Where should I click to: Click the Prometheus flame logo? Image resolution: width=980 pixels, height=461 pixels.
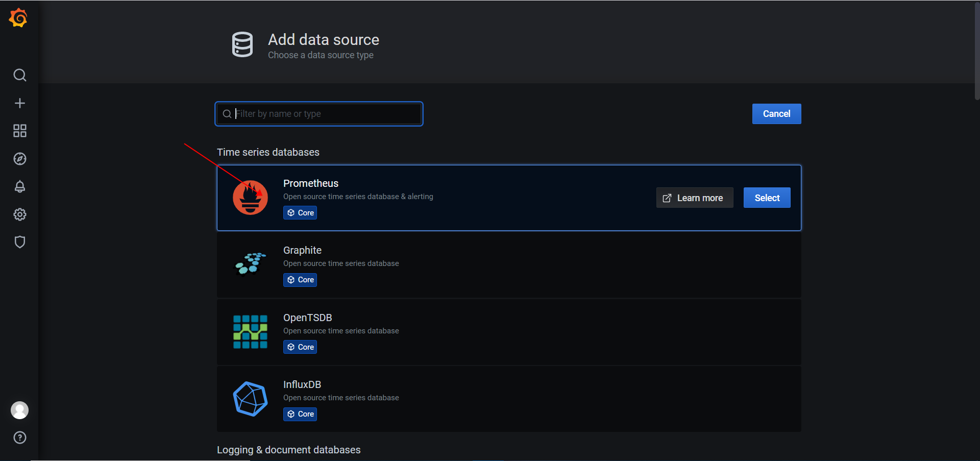pos(250,198)
